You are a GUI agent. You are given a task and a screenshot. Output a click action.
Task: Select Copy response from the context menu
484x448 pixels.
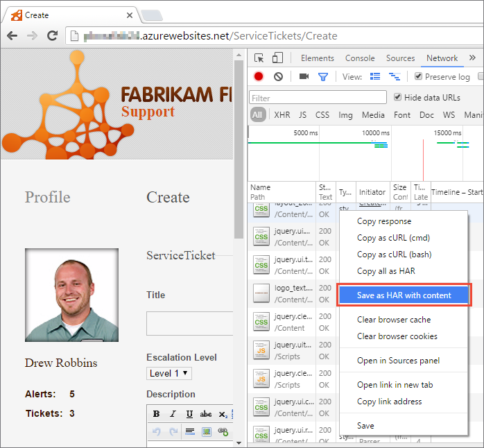[x=404, y=221]
